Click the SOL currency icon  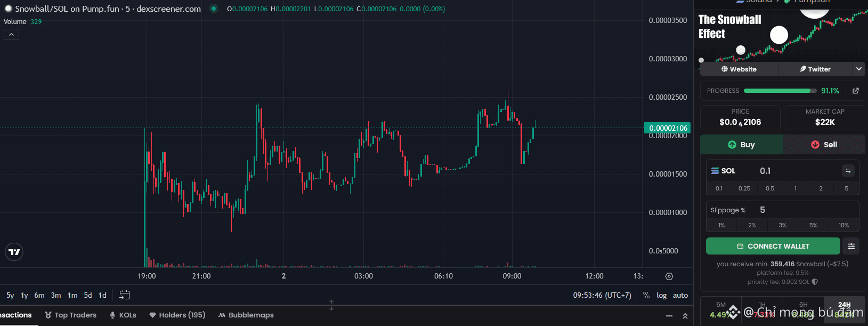715,171
